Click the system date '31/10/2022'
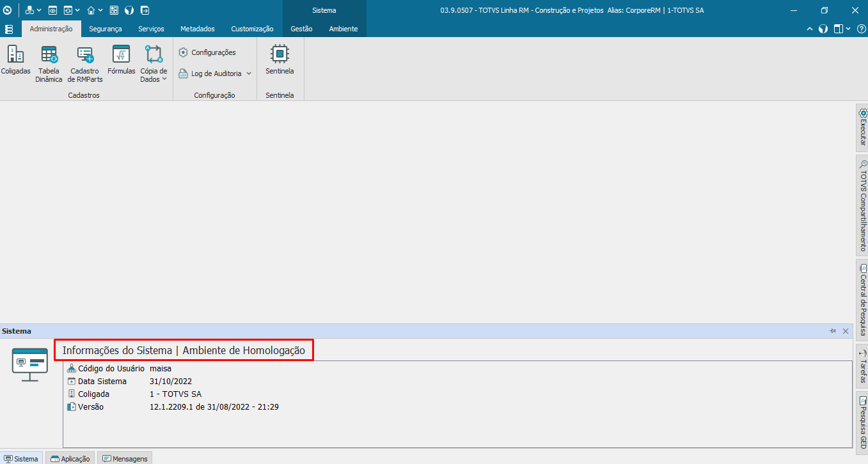This screenshot has width=868, height=464. tap(171, 382)
